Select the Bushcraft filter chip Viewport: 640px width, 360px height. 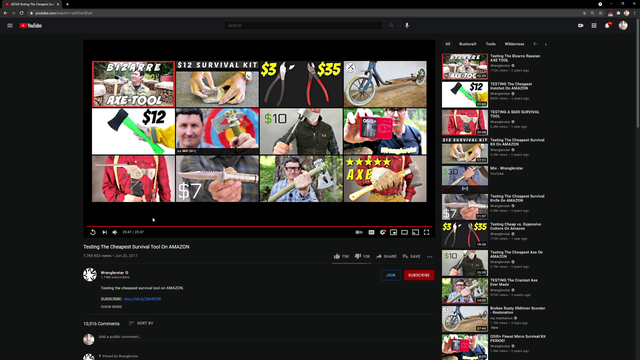click(x=468, y=44)
